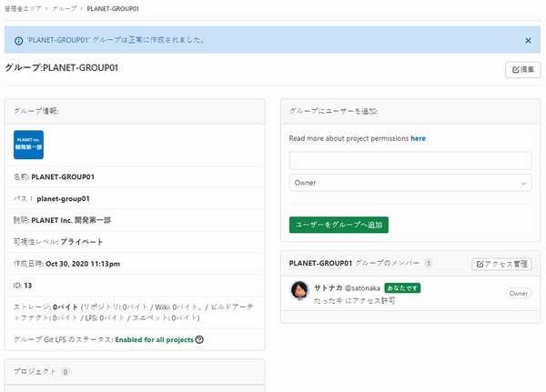Click the @satonaka username text

coord(362,288)
